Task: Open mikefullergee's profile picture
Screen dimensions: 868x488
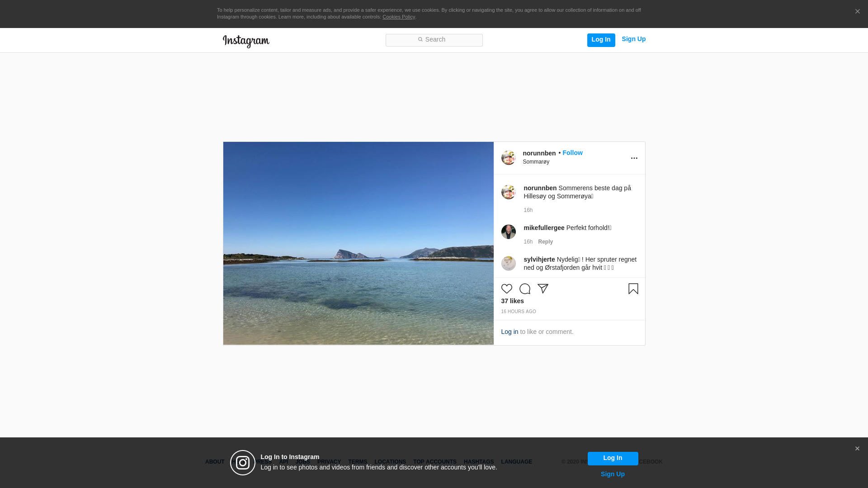Action: (508, 232)
